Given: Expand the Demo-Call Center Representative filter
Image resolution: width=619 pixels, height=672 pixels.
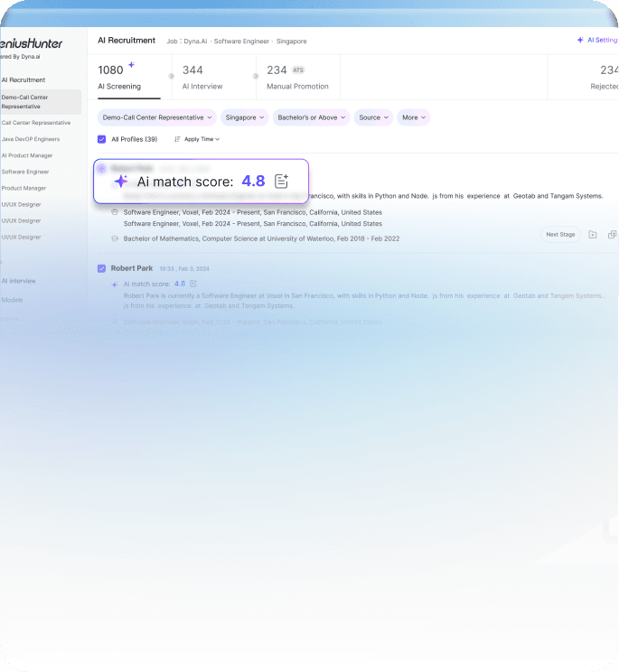Looking at the screenshot, I should pos(157,117).
